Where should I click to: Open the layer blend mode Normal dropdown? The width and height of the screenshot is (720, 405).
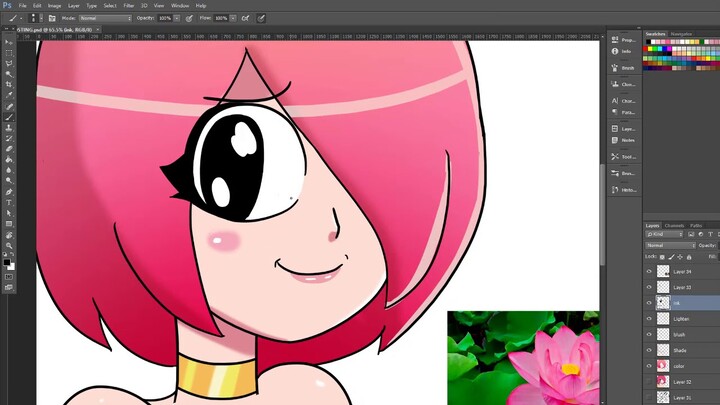670,246
